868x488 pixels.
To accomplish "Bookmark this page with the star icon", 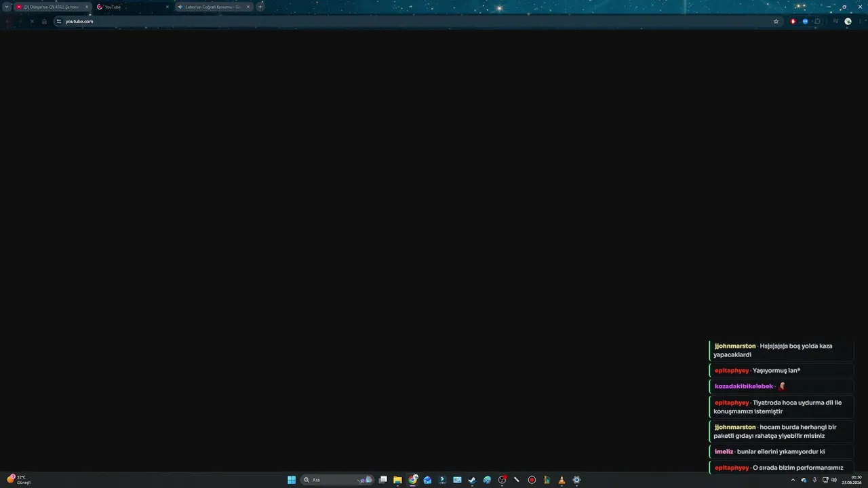I will pyautogui.click(x=776, y=21).
